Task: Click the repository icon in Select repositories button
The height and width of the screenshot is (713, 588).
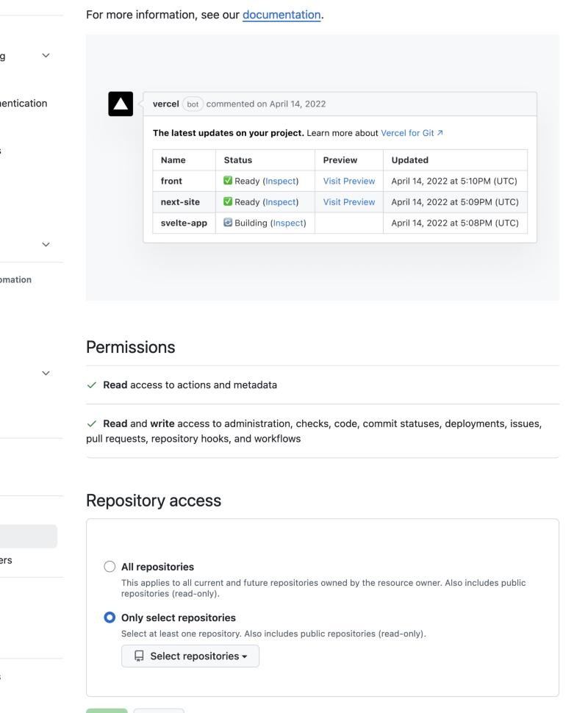Action: coord(139,656)
